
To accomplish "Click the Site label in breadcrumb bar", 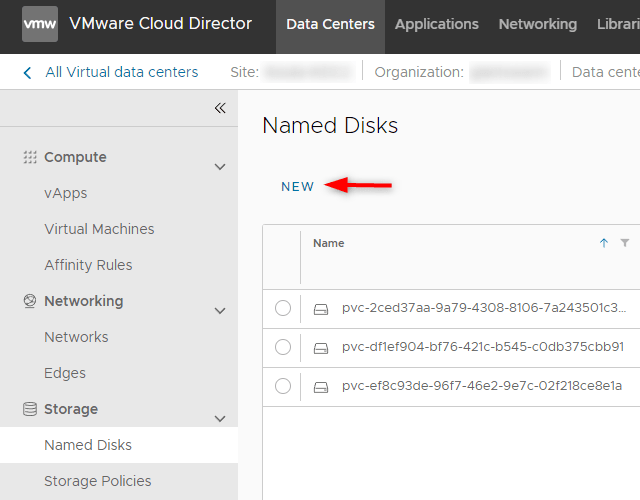I will pos(244,72).
